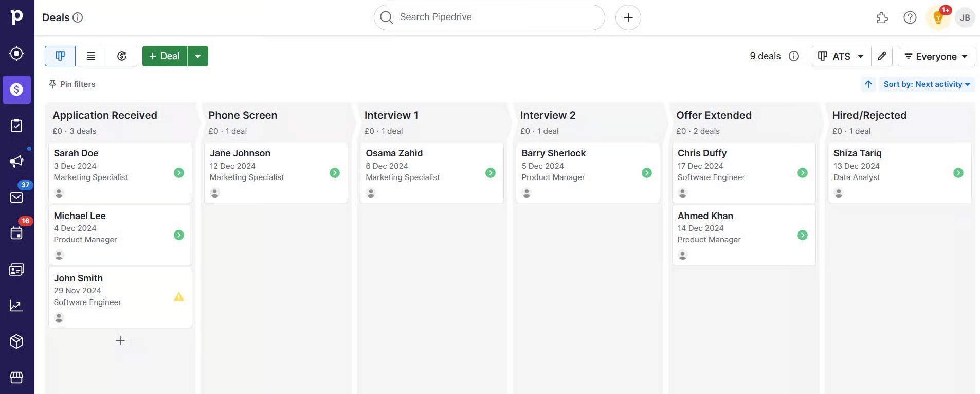
Task: Add deal in Application Received column
Action: [x=120, y=341]
